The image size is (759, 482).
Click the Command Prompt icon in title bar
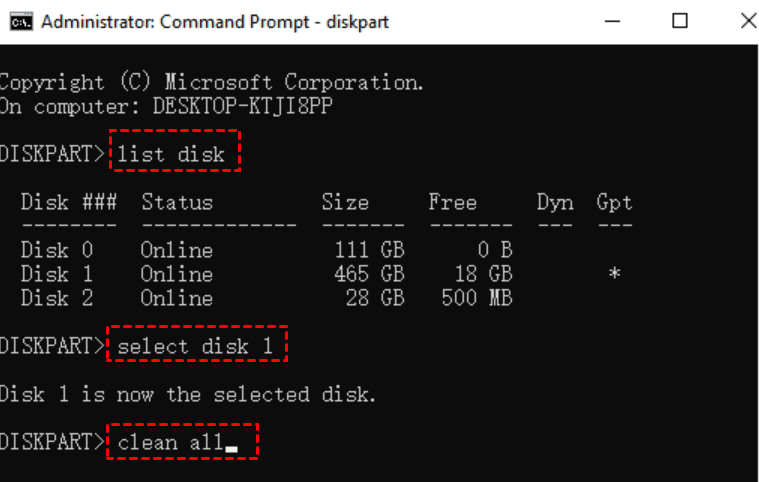coord(20,21)
